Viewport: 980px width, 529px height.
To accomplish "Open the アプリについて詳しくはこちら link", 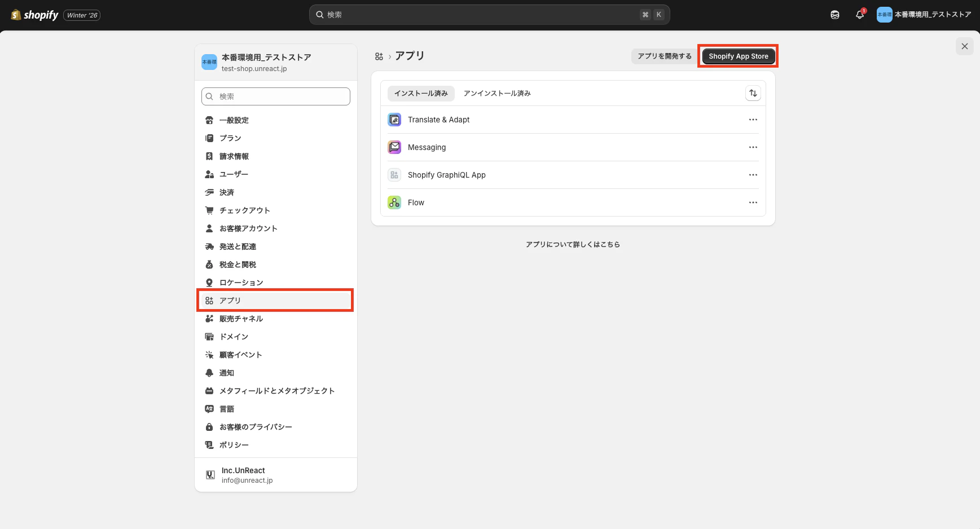I will [x=573, y=244].
